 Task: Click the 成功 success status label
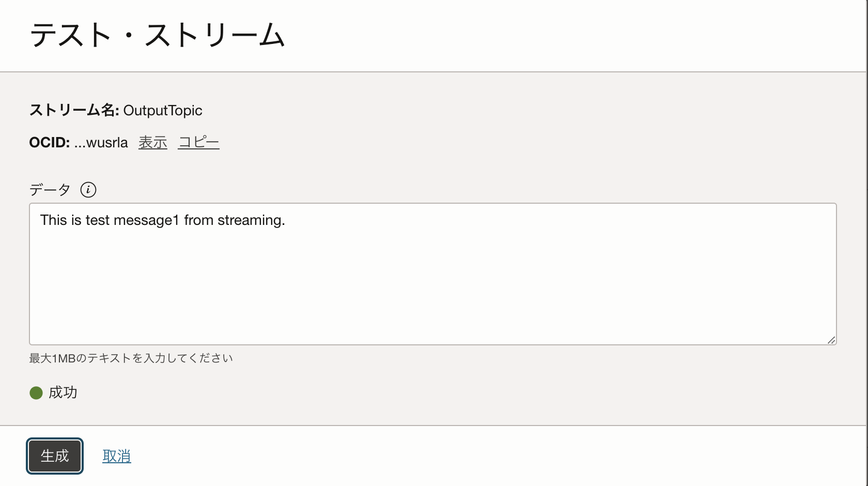click(x=61, y=393)
